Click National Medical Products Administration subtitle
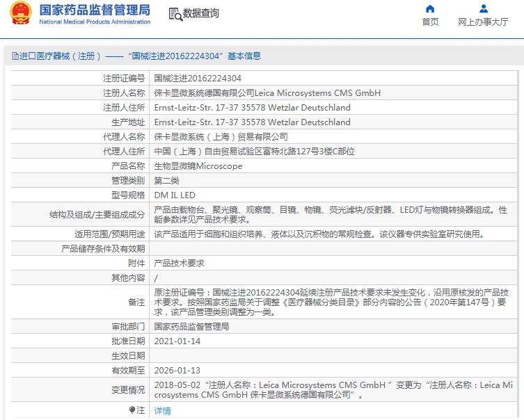This screenshot has width=524, height=420. 95,22
